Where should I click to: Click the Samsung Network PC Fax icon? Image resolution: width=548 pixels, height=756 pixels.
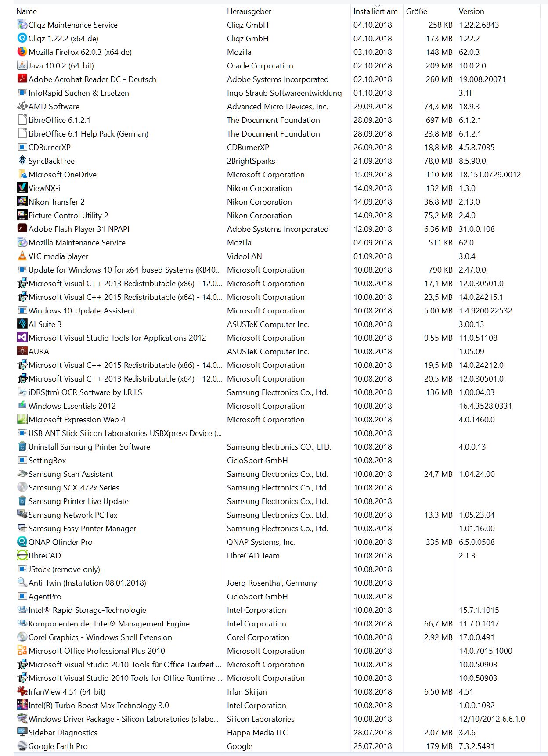click(x=22, y=515)
